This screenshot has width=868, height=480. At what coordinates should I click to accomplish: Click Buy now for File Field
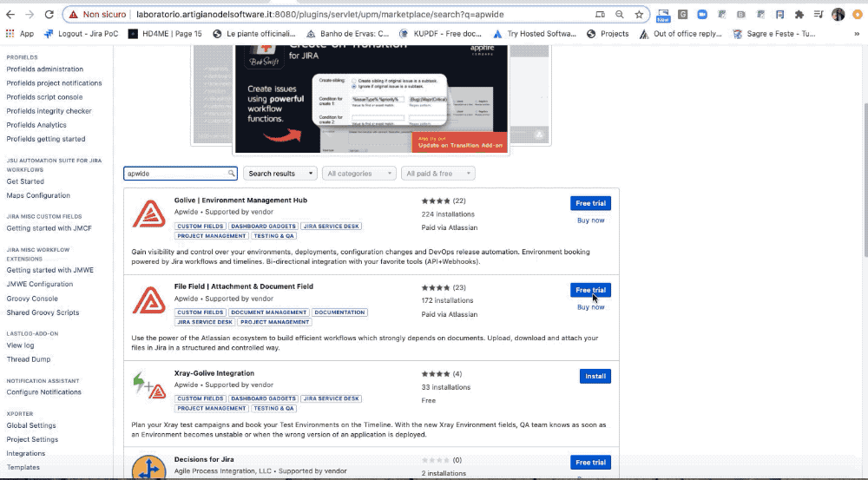pyautogui.click(x=590, y=307)
